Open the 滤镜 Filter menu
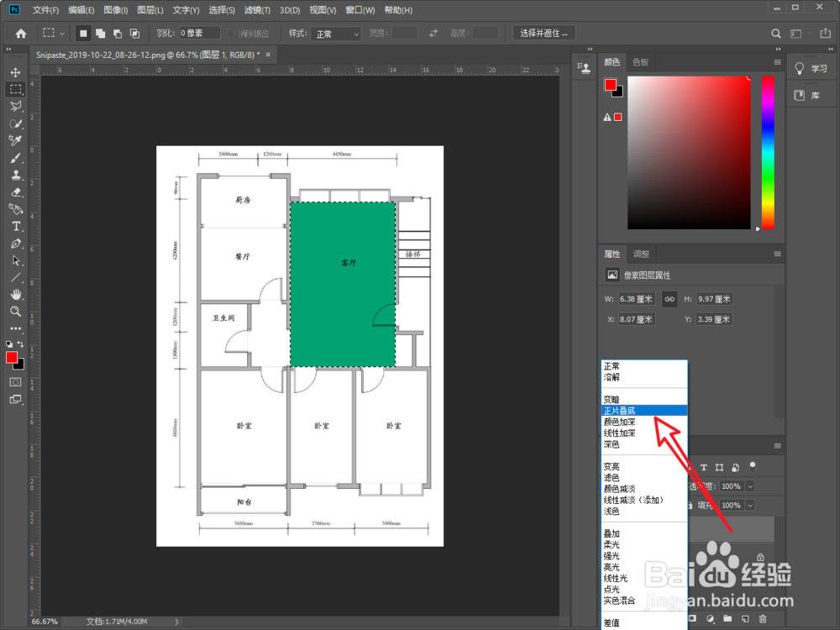The image size is (840, 630). [257, 9]
